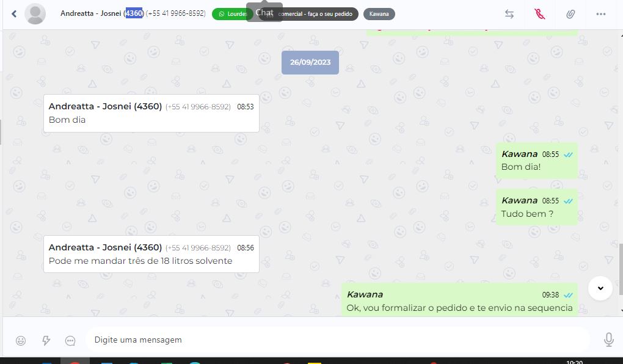623x364 pixels.
Task: Open the three-dots more options menu
Action: tap(601, 13)
